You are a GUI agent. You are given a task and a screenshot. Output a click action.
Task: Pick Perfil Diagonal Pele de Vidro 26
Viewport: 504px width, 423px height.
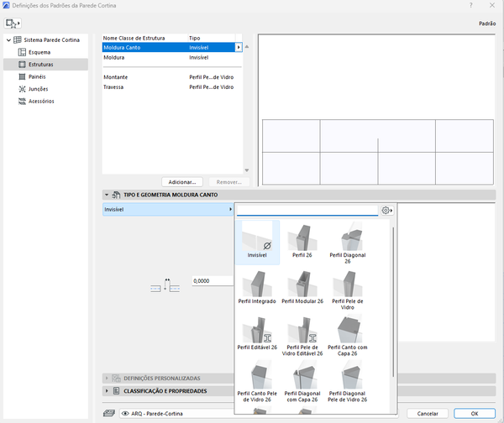(348, 382)
